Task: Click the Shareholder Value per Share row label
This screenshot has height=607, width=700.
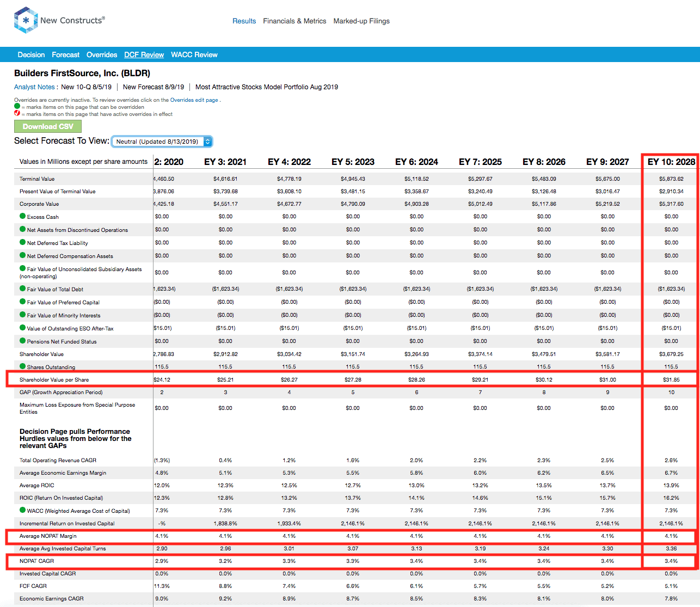Action: (x=54, y=380)
